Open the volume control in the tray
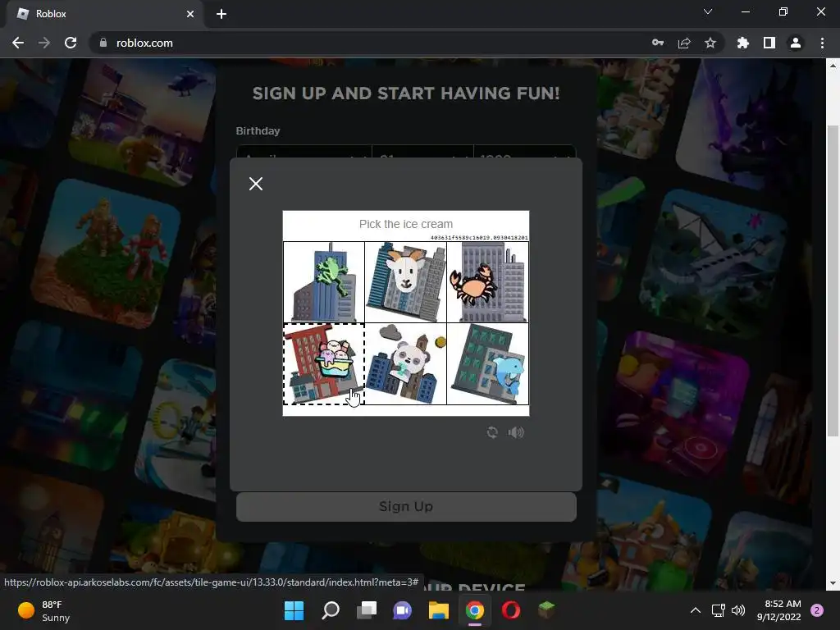Image resolution: width=840 pixels, height=630 pixels. (x=738, y=610)
